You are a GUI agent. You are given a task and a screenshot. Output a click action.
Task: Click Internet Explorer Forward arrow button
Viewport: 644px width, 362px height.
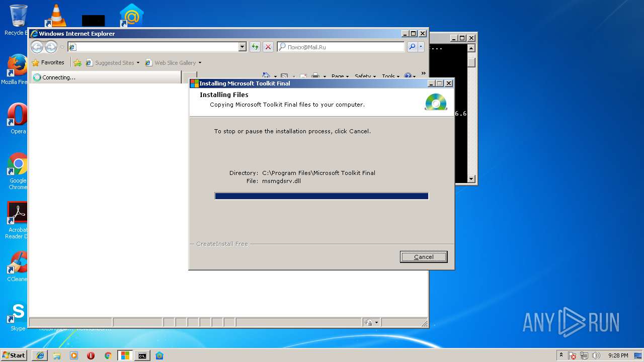click(51, 47)
